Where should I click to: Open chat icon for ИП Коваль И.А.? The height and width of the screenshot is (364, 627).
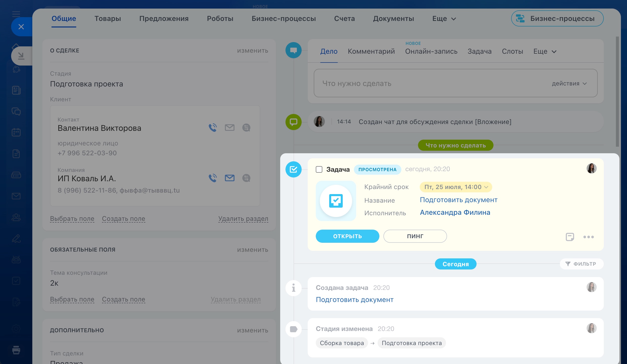pos(246,178)
